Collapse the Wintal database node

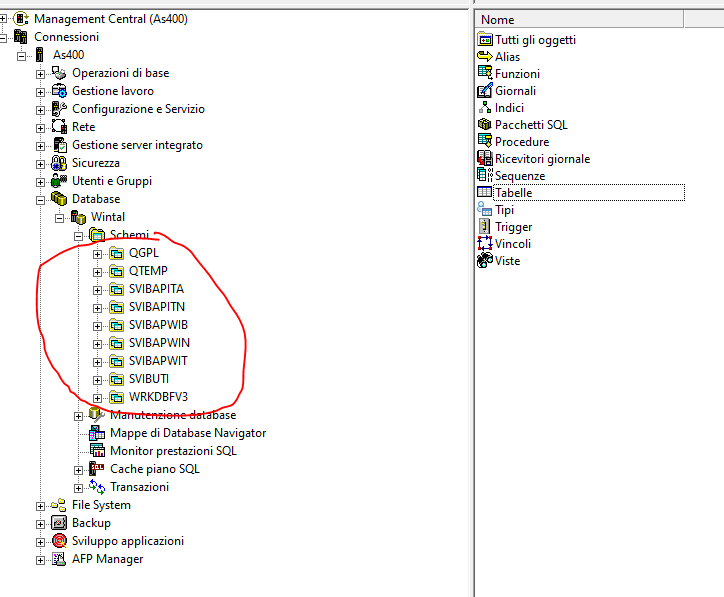(x=59, y=218)
